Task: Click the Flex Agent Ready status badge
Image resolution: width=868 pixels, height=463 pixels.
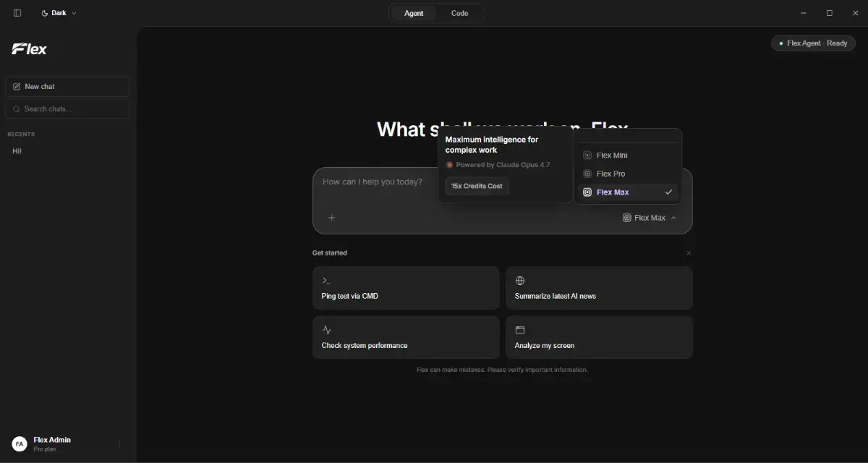Action: [813, 43]
